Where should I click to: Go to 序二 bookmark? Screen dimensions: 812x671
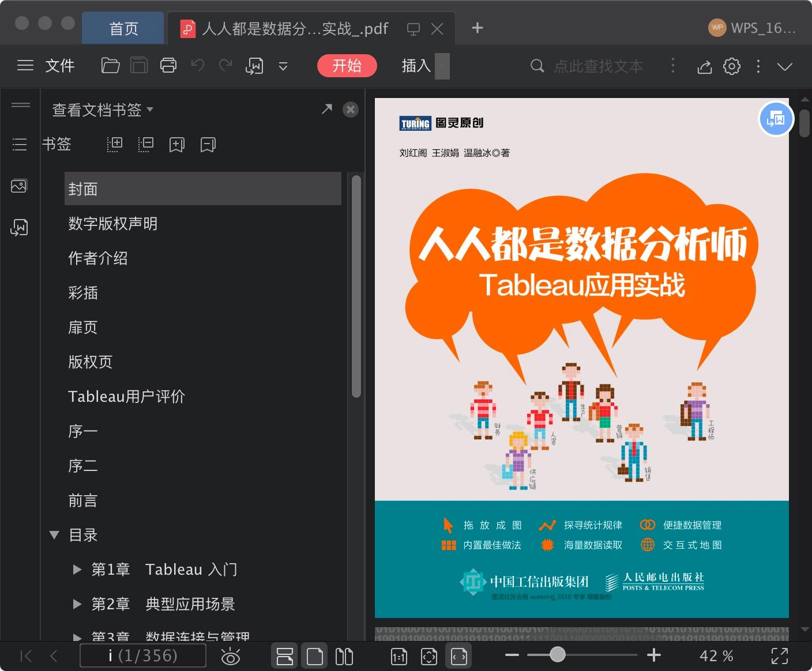coord(83,466)
